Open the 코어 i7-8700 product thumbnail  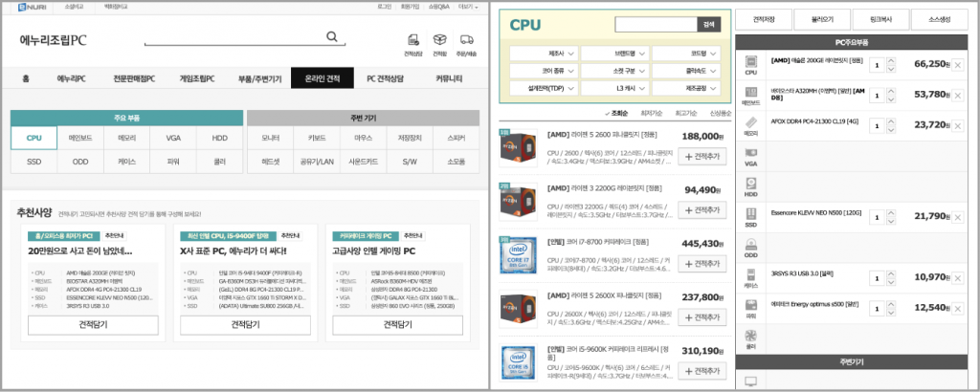point(518,255)
